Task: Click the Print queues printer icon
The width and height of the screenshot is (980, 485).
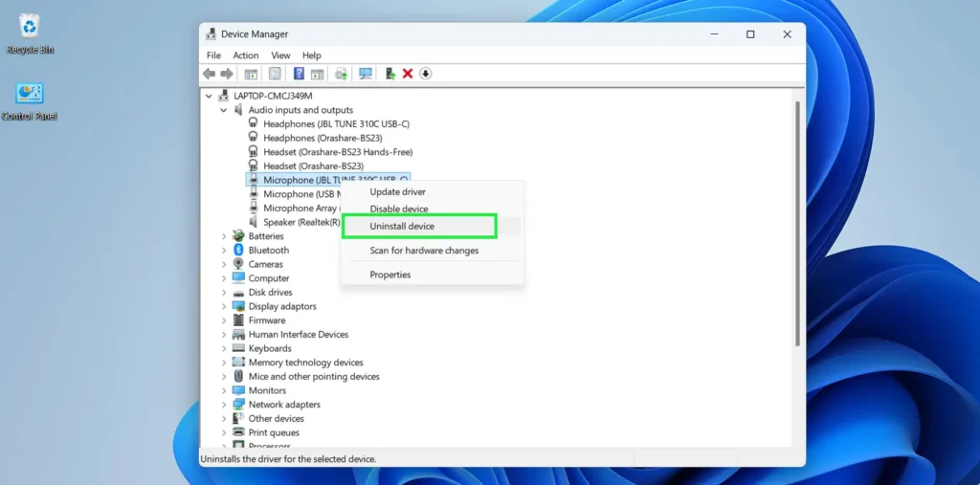Action: coord(238,432)
